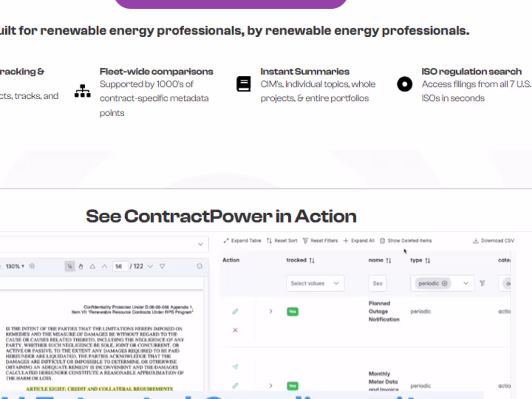Expand the Planned Outage Notification row
The height and width of the screenshot is (399, 532).
pos(270,311)
